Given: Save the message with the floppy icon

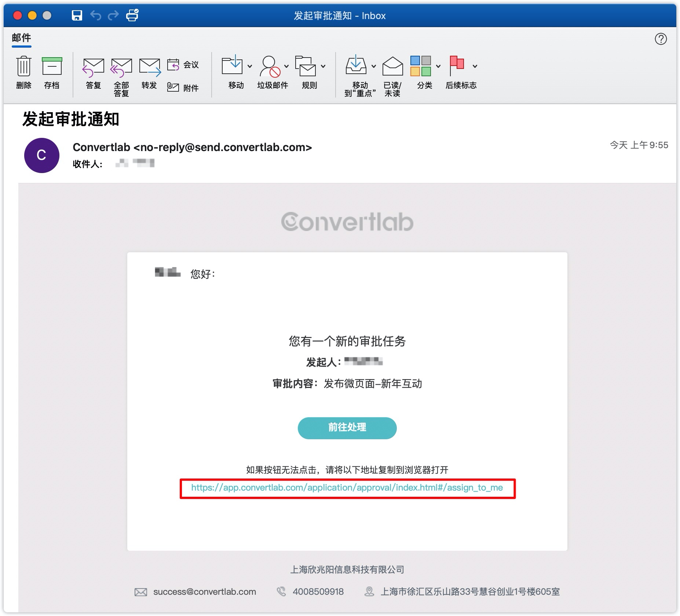Looking at the screenshot, I should click(77, 15).
